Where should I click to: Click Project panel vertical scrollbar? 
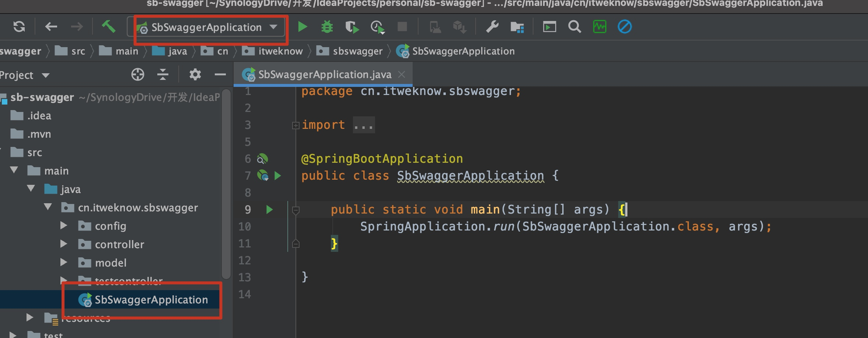tap(226, 184)
